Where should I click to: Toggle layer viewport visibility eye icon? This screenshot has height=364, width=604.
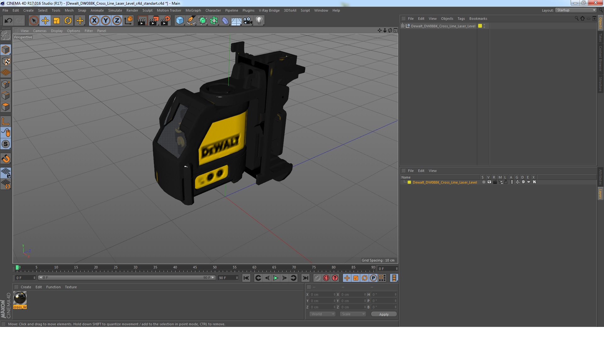[489, 182]
